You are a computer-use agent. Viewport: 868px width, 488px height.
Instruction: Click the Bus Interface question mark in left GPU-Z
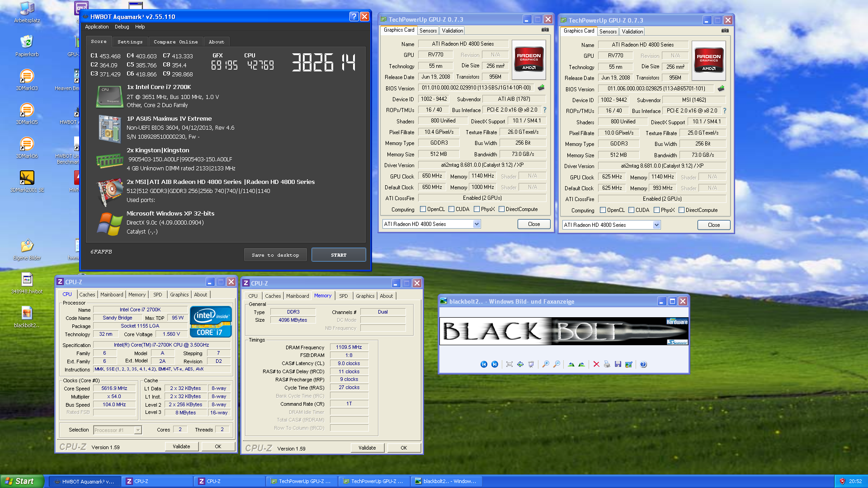545,110
